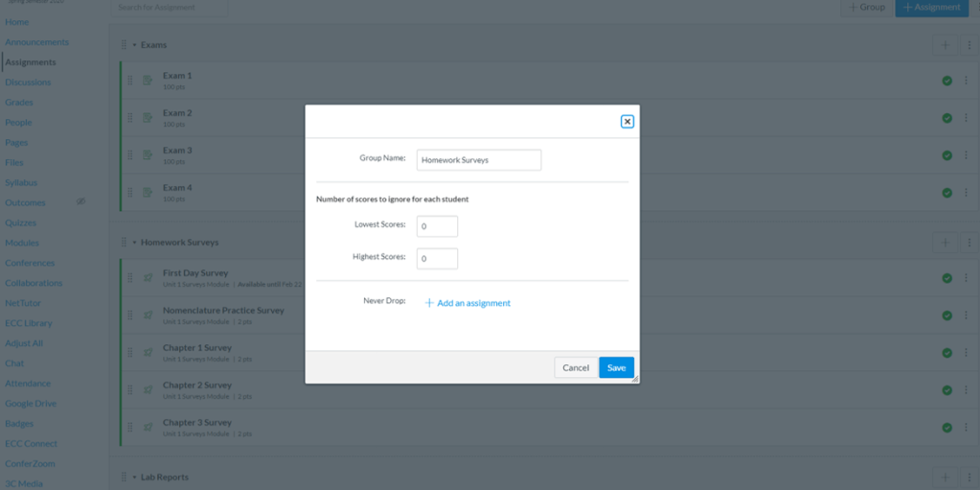This screenshot has height=490, width=980.
Task: Click the Chapter 1 Survey quiz icon
Action: 148,353
